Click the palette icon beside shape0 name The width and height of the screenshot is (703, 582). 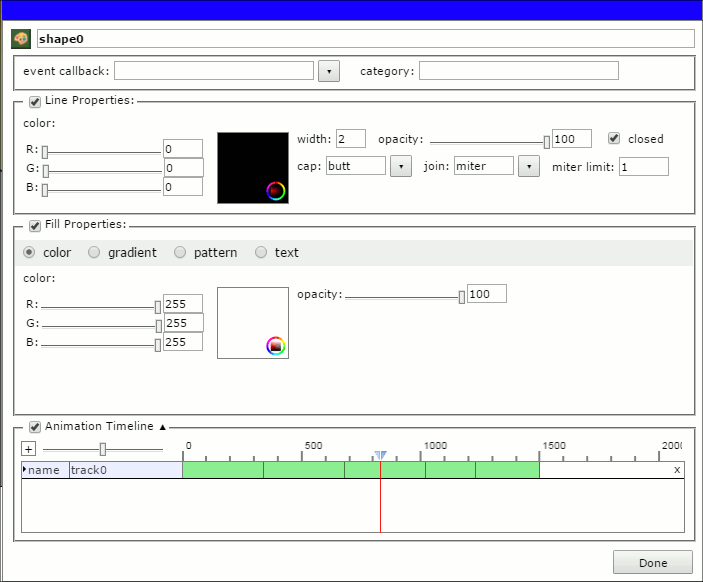21,39
